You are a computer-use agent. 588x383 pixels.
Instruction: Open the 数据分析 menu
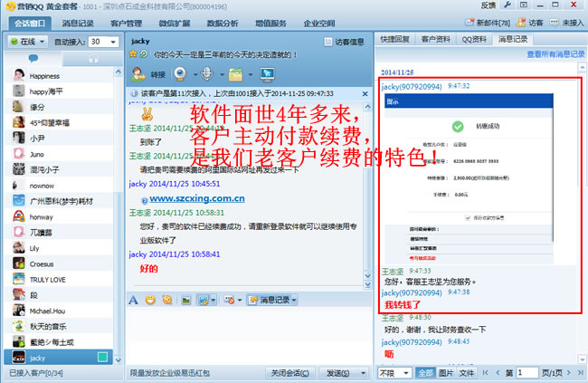tap(223, 24)
